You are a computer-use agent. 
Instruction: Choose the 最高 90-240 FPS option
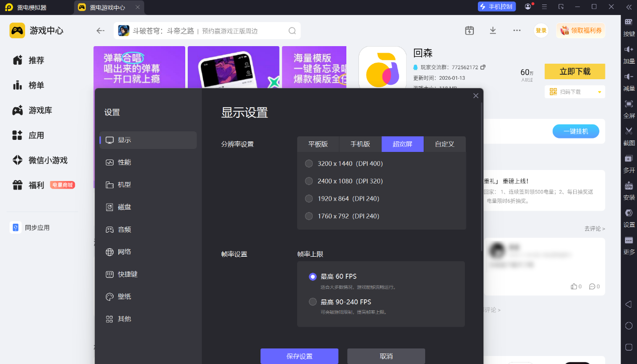313,302
